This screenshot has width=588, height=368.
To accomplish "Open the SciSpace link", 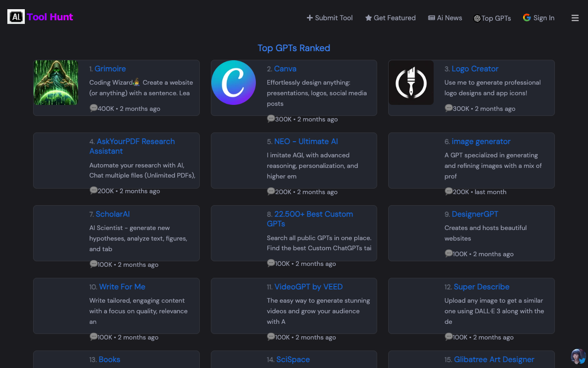I will point(293,359).
